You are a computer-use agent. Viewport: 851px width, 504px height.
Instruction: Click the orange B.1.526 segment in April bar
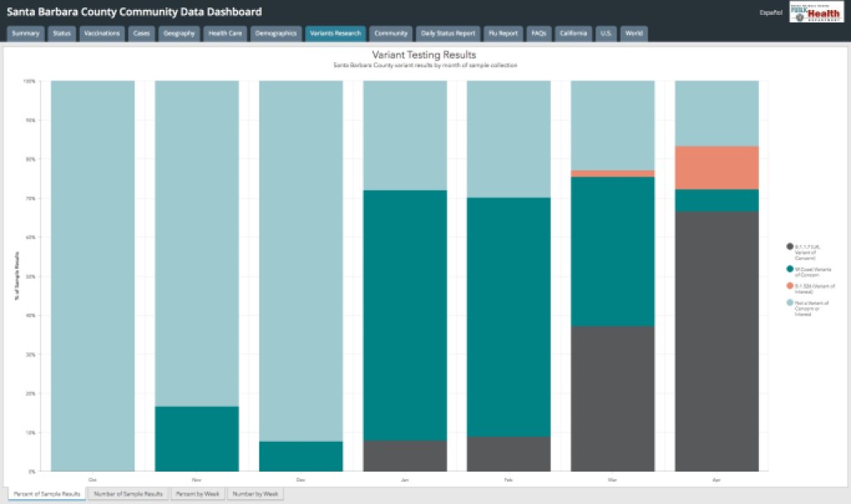click(x=716, y=168)
